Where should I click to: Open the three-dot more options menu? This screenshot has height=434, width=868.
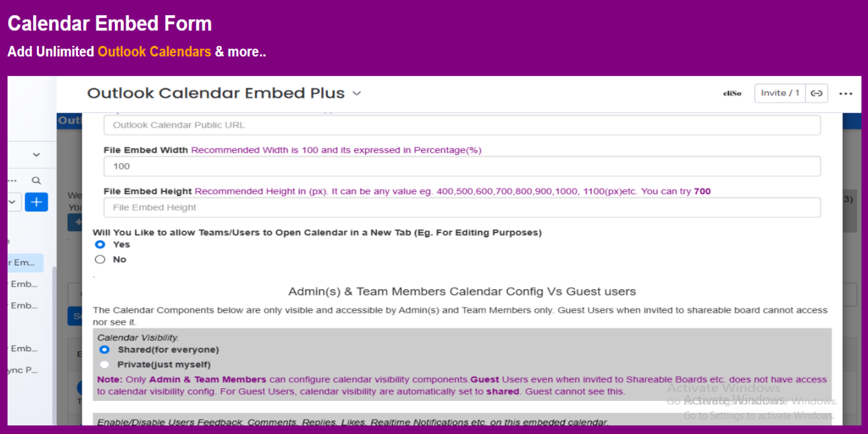pos(845,94)
